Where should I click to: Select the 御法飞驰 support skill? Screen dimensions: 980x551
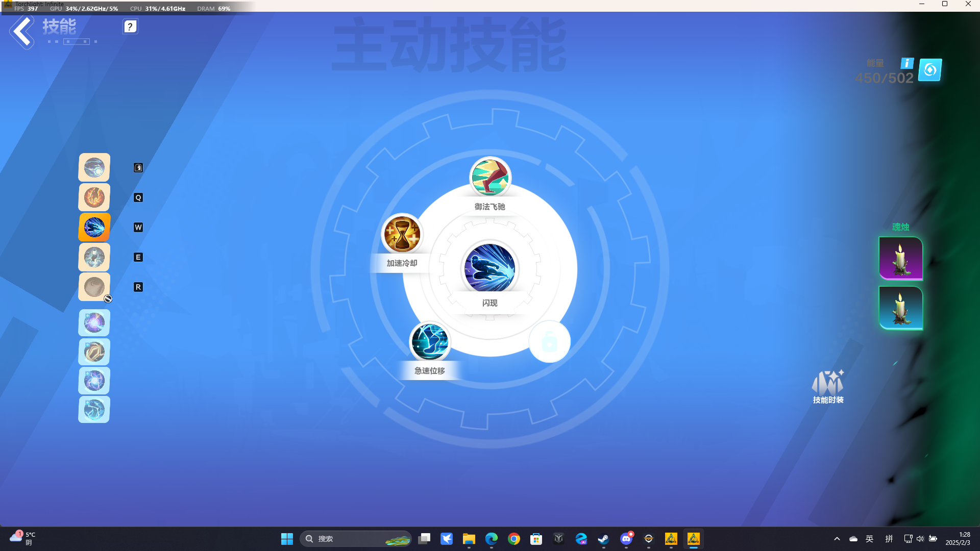pyautogui.click(x=490, y=177)
